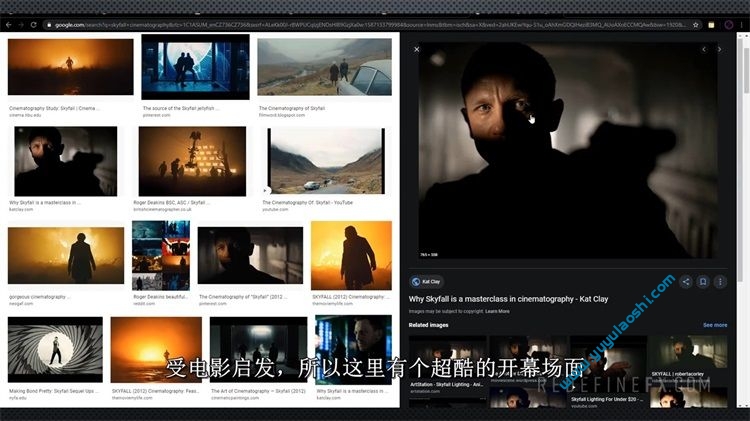
Task: Go forward in browser history
Action: coord(21,25)
